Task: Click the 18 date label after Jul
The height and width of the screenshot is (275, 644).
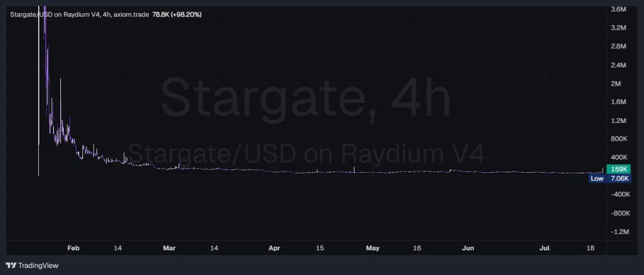Action: [x=590, y=248]
